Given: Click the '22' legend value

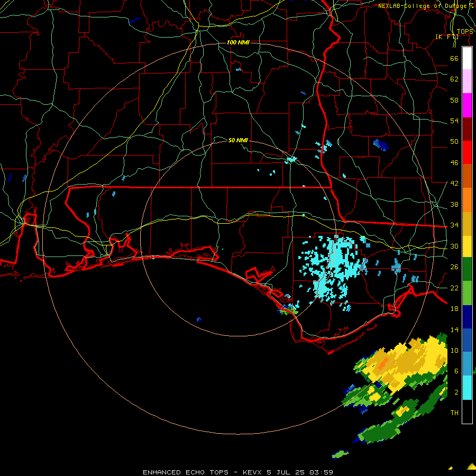Looking at the screenshot, I should point(454,288).
